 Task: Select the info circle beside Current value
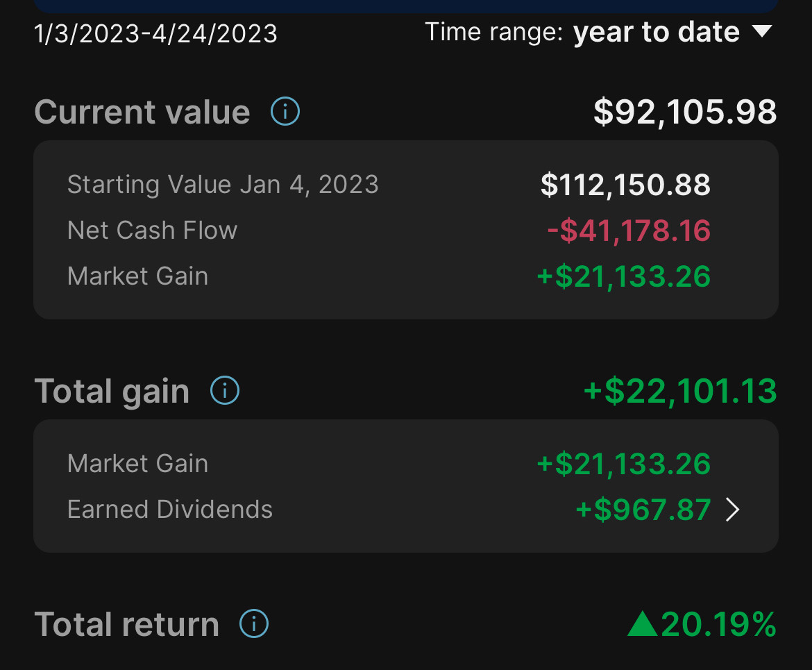coord(285,111)
